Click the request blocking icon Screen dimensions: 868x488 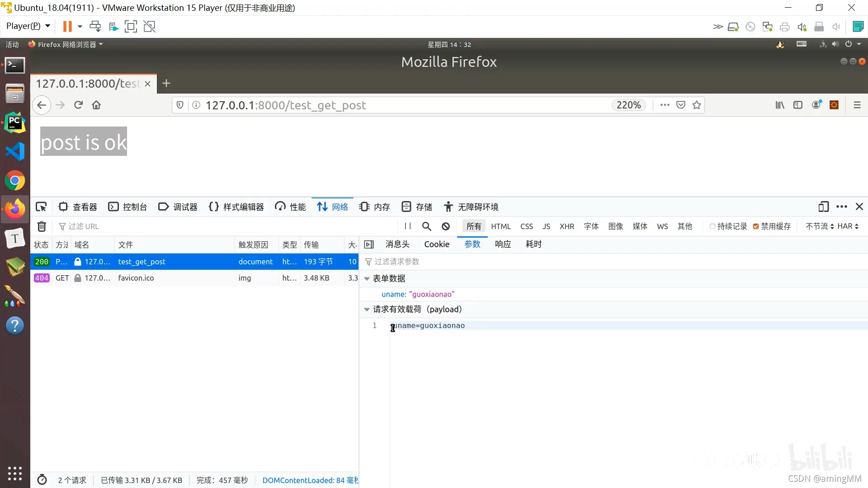point(446,226)
